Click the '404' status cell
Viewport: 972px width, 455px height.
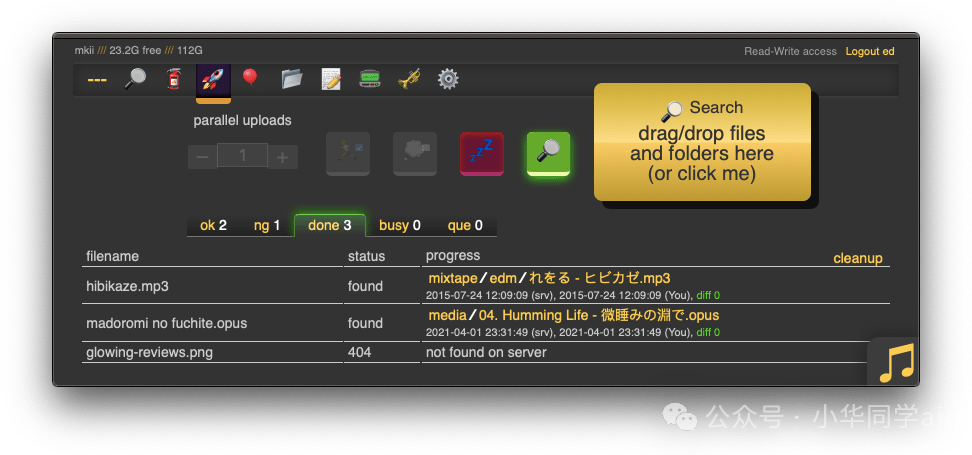pos(382,352)
